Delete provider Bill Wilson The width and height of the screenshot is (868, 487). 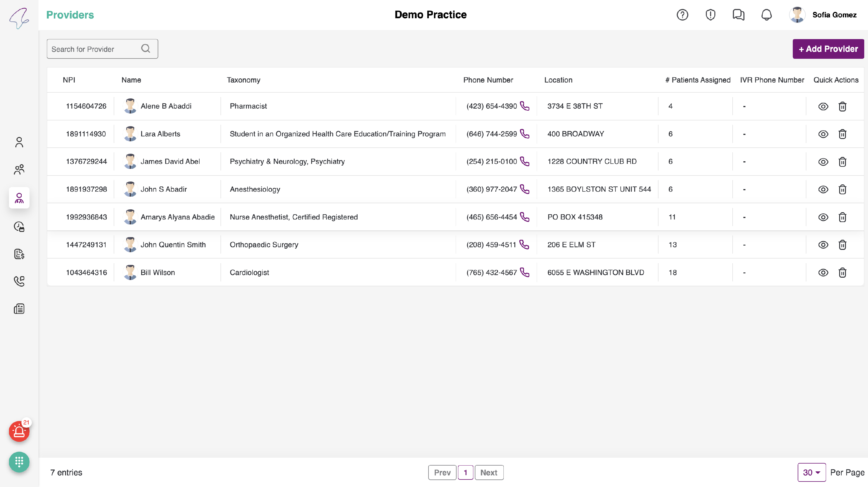click(842, 272)
